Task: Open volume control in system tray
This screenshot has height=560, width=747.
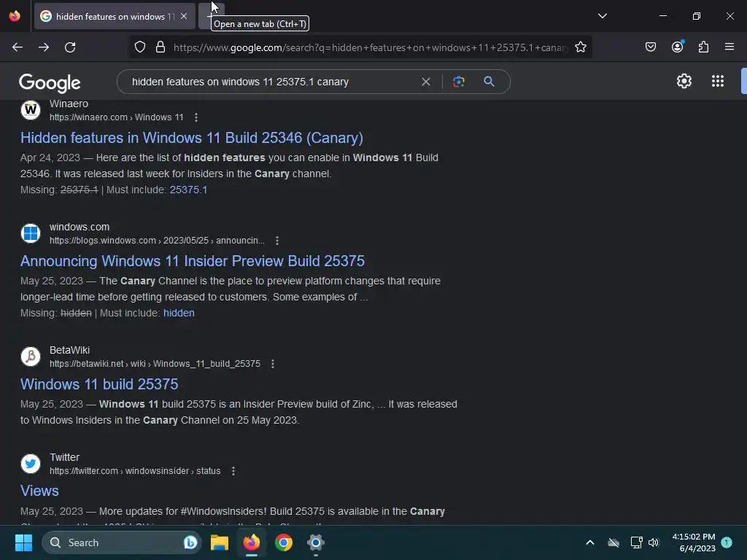Action: click(653, 542)
